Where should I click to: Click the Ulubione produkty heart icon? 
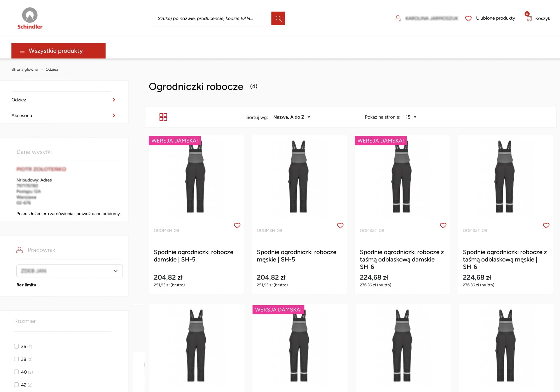point(468,18)
